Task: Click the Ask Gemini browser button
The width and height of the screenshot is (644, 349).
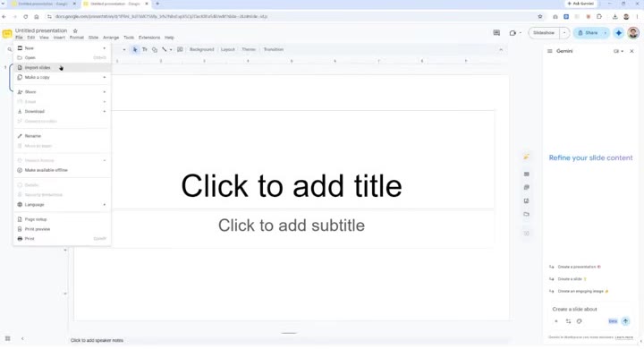Action: [580, 4]
